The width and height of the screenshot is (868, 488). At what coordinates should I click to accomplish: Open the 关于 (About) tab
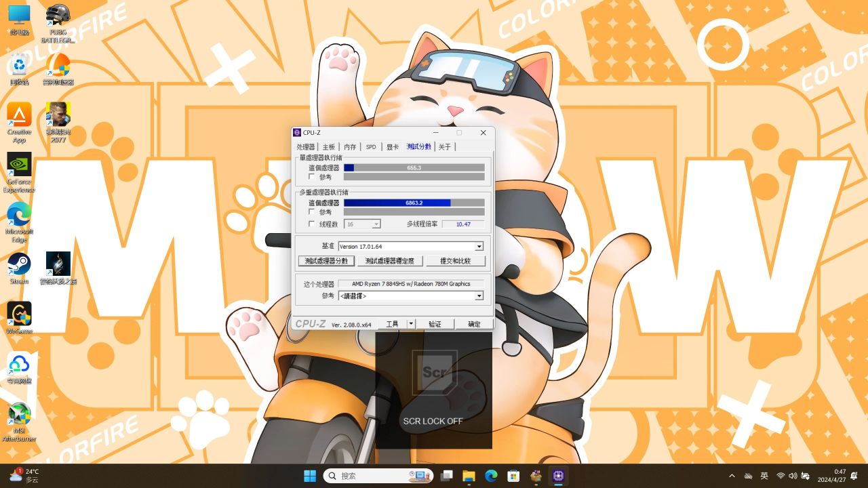(x=444, y=147)
